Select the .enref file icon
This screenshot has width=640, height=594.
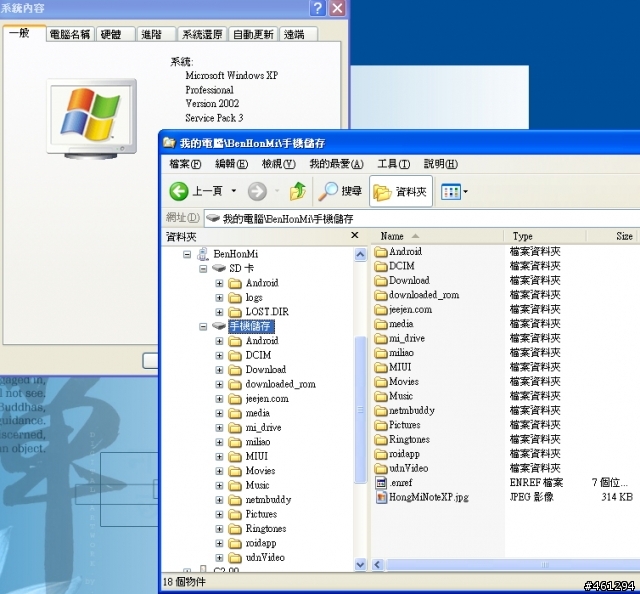point(381,483)
